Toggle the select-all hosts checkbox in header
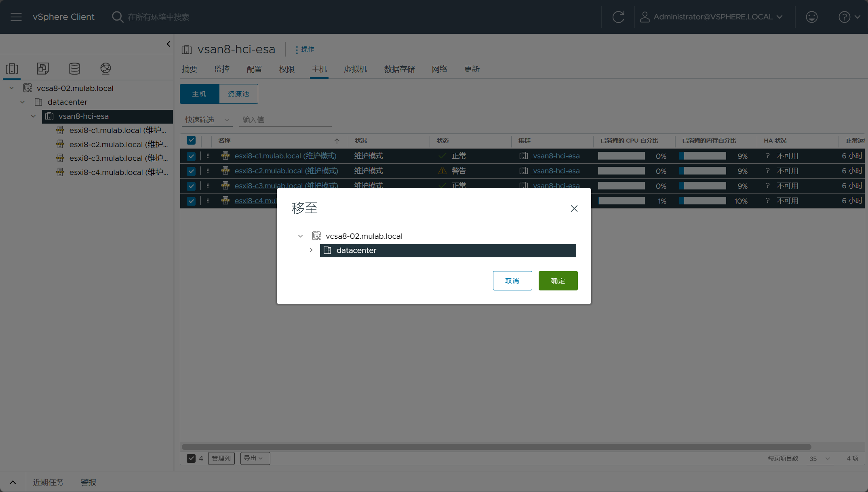Image resolution: width=868 pixels, height=492 pixels. point(191,140)
